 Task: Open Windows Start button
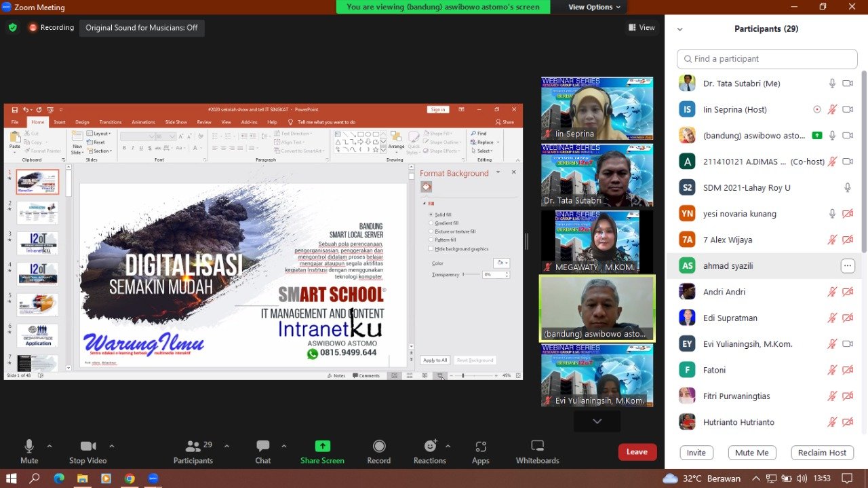point(11,478)
